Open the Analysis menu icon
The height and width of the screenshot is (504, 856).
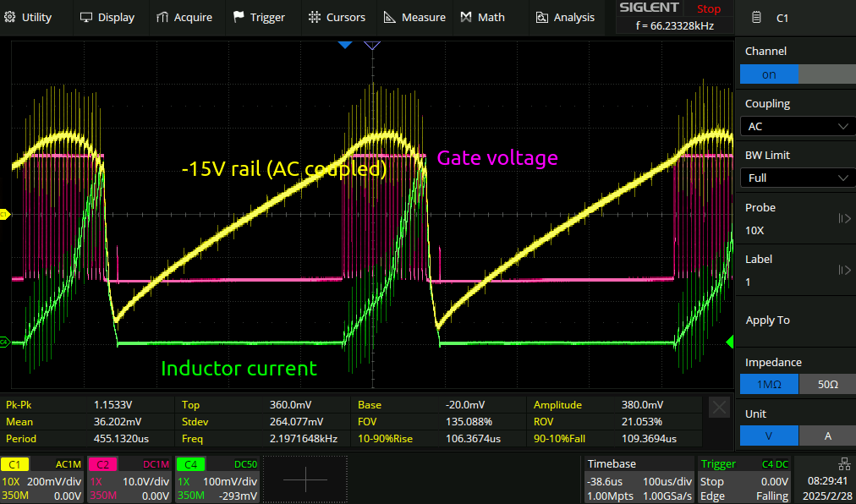pyautogui.click(x=542, y=17)
